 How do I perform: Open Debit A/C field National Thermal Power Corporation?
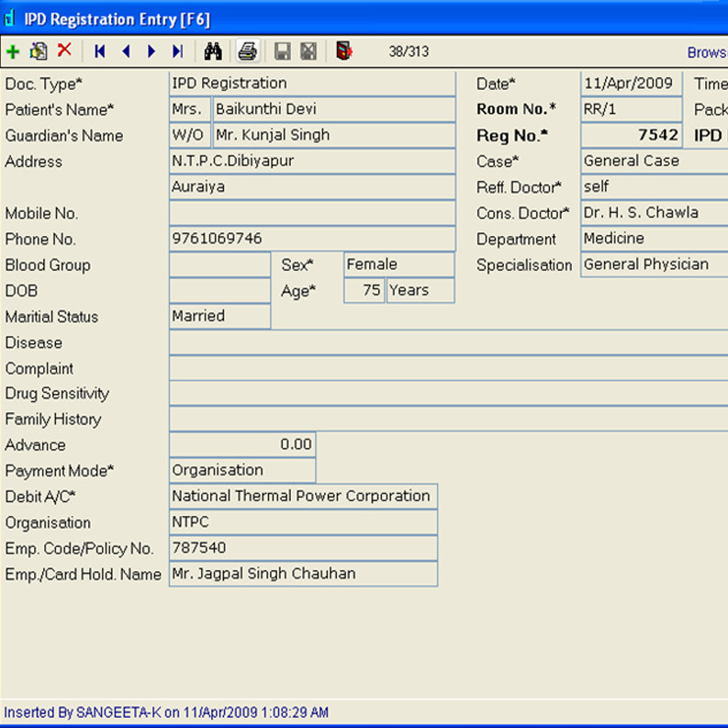coord(303,497)
